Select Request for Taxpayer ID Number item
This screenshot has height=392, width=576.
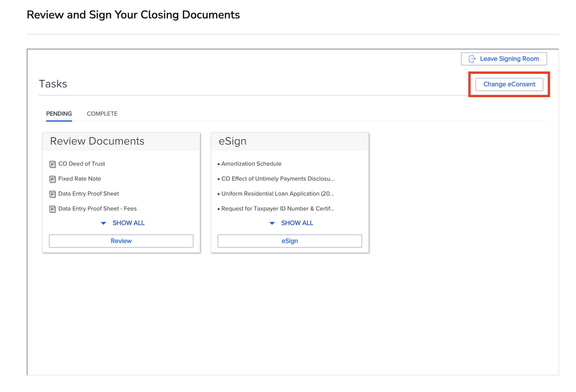pyautogui.click(x=277, y=209)
